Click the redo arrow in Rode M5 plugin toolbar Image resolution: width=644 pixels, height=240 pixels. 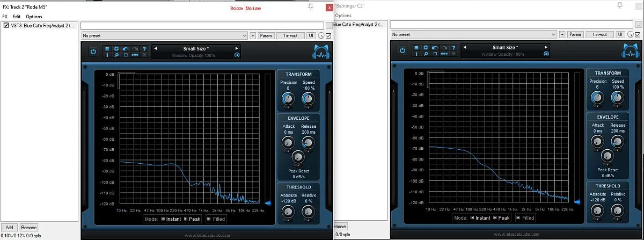135,49
